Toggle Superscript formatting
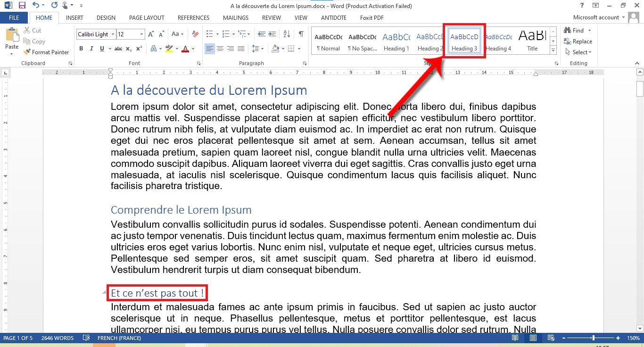The image size is (644, 347). click(x=139, y=49)
